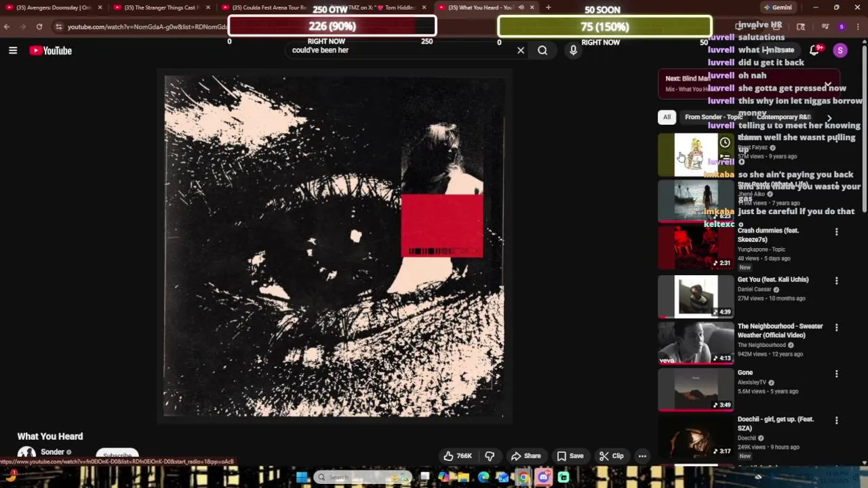Open the YouTube guide hamburger menu

click(x=13, y=50)
